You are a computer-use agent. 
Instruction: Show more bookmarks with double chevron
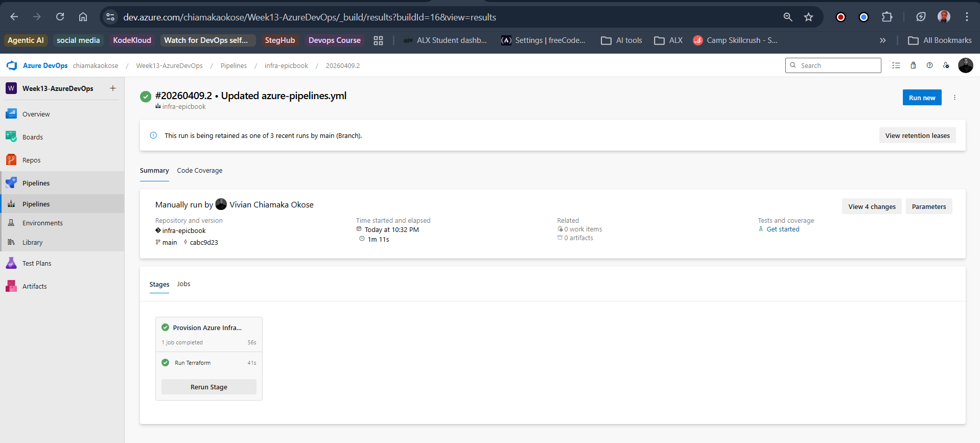click(882, 40)
